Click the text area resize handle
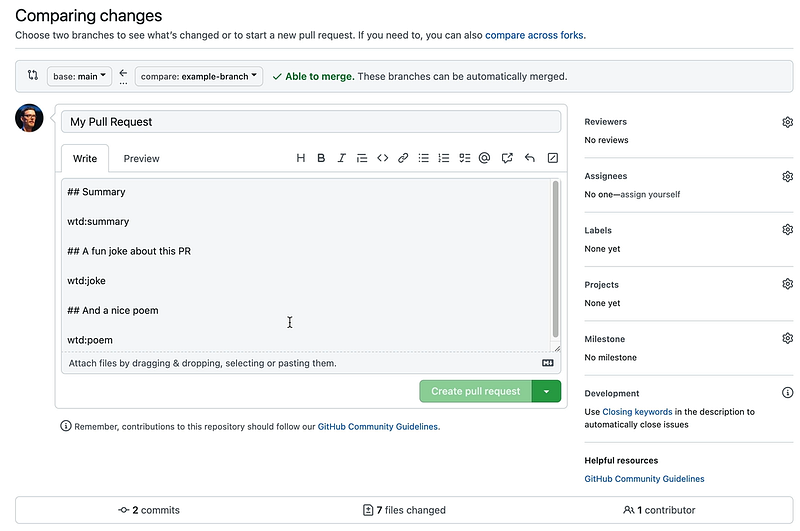 pyautogui.click(x=557, y=348)
